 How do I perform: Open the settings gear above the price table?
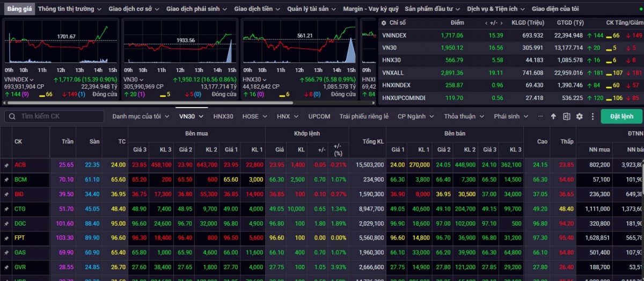pos(579,117)
